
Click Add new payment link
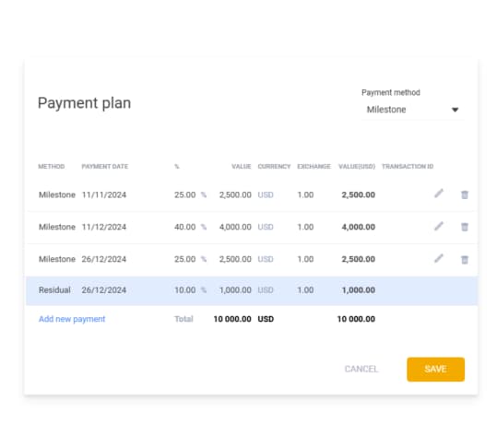[72, 319]
